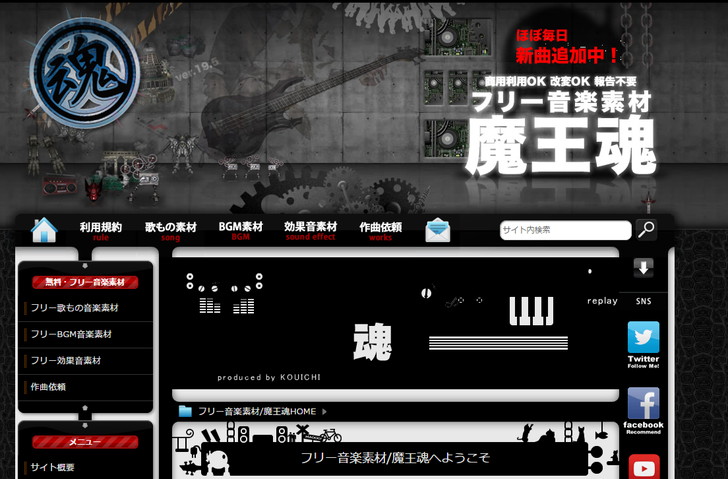This screenshot has width=728, height=479.
Task: Click the produced by KOUICHI text
Action: (x=269, y=377)
